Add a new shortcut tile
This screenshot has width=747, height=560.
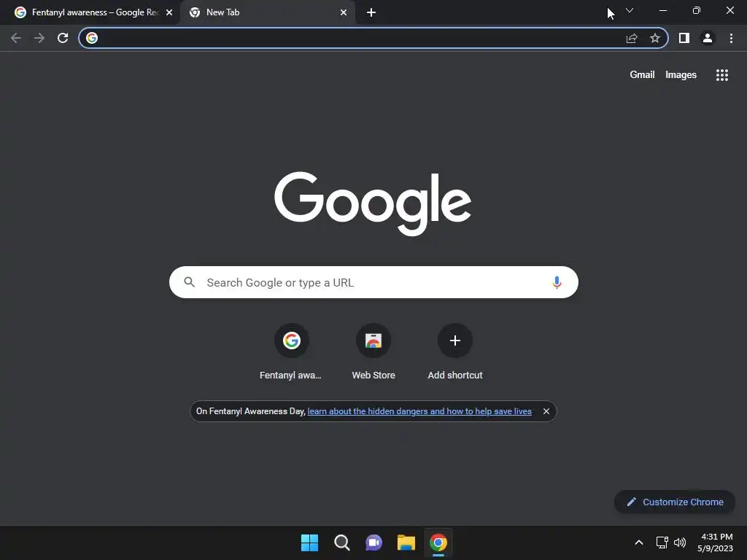(x=455, y=352)
